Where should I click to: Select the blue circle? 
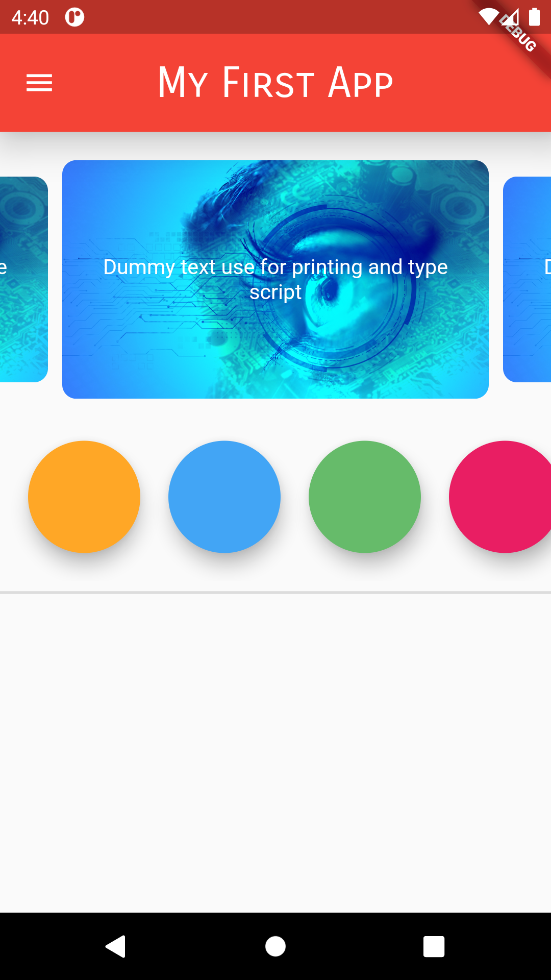pyautogui.click(x=224, y=497)
